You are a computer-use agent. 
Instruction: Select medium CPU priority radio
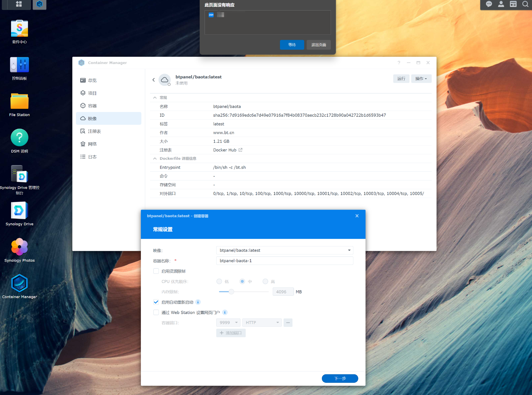(x=242, y=281)
